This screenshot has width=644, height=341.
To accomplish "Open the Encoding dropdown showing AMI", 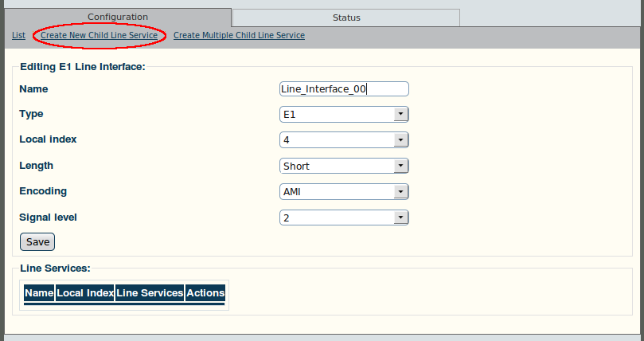I will 344,192.
